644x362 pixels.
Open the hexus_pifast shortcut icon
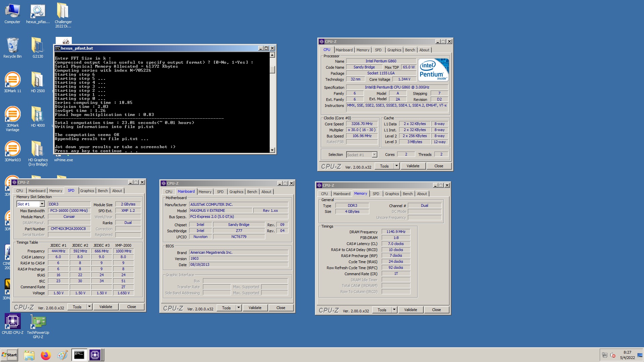click(38, 13)
